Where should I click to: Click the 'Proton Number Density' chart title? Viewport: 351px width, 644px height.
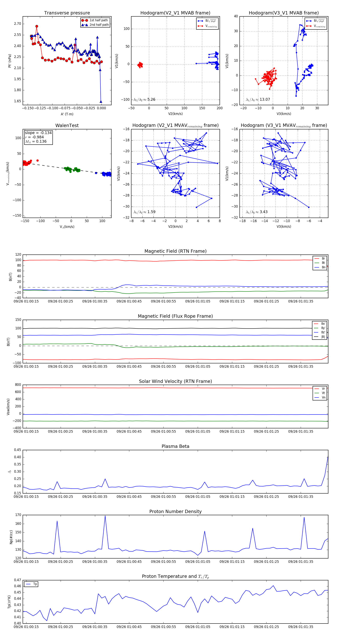pos(175,511)
